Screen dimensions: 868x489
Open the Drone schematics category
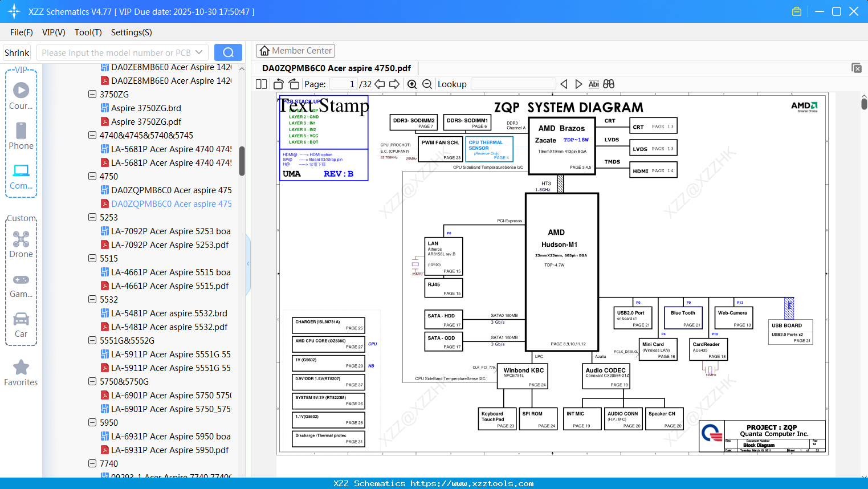click(21, 244)
